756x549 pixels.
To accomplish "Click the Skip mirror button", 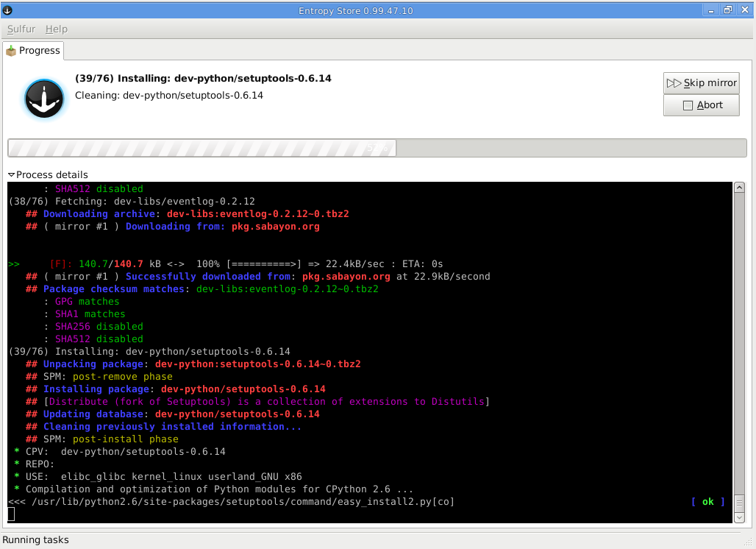I will (x=701, y=83).
